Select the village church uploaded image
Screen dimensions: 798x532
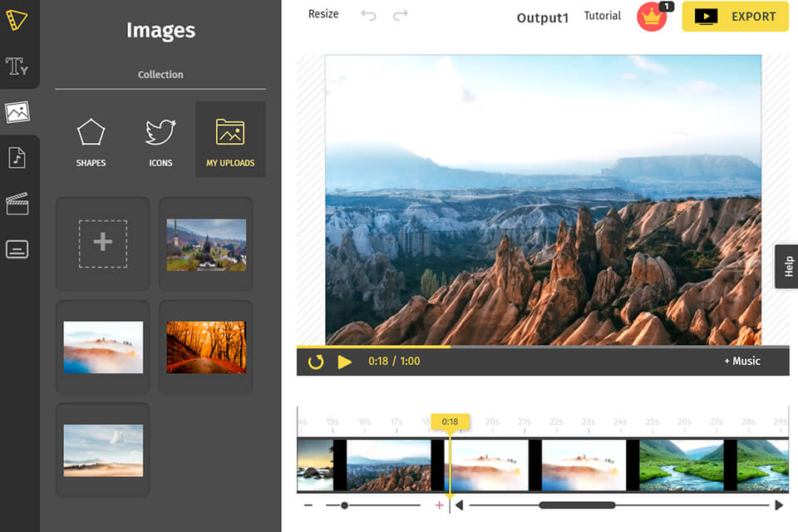(206, 244)
